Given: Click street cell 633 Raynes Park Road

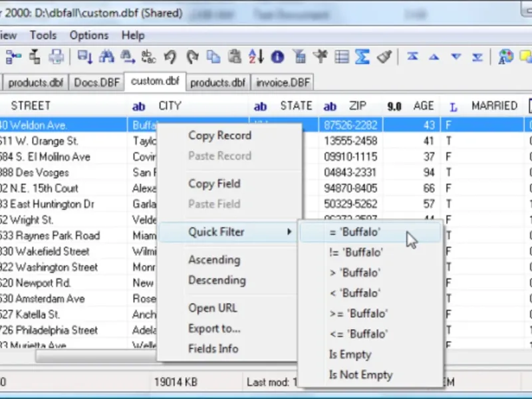Looking at the screenshot, I should tap(63, 235).
